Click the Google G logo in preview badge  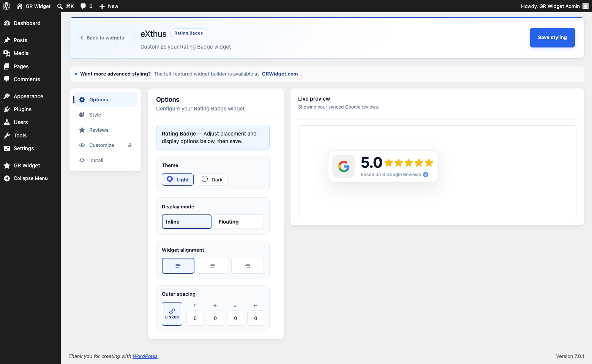pos(344,166)
